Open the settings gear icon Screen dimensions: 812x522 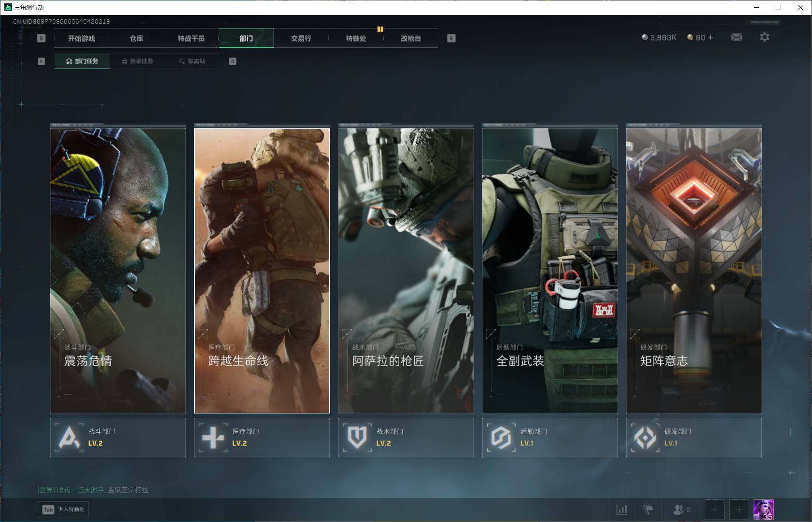(764, 37)
